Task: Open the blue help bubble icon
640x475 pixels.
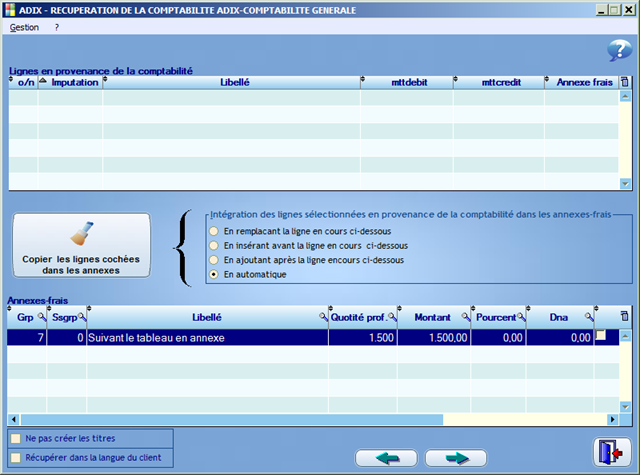Action: [x=620, y=50]
